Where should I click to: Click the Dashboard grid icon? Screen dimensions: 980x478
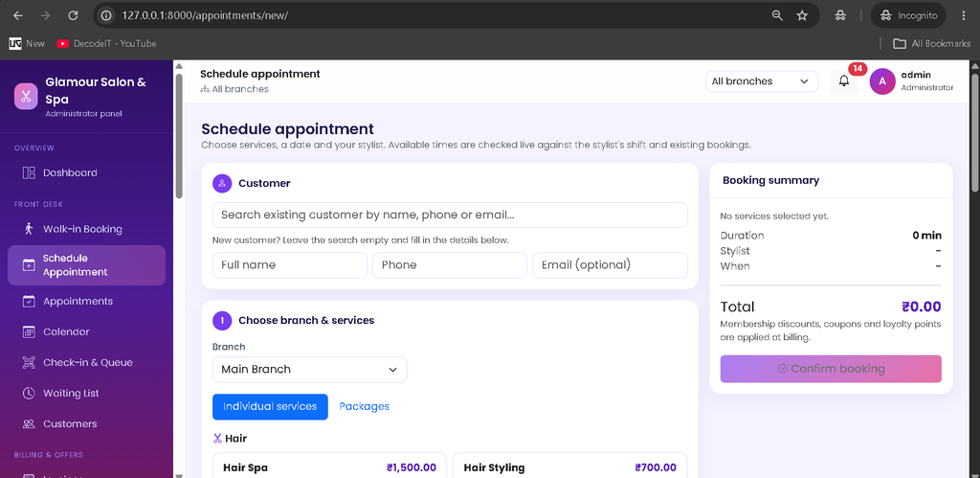[29, 172]
